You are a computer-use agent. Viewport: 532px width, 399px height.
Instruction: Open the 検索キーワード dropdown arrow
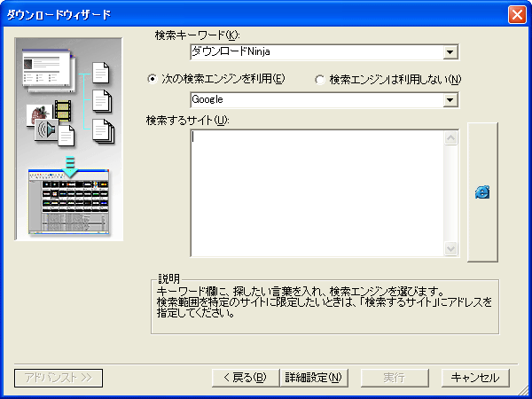pyautogui.click(x=450, y=52)
